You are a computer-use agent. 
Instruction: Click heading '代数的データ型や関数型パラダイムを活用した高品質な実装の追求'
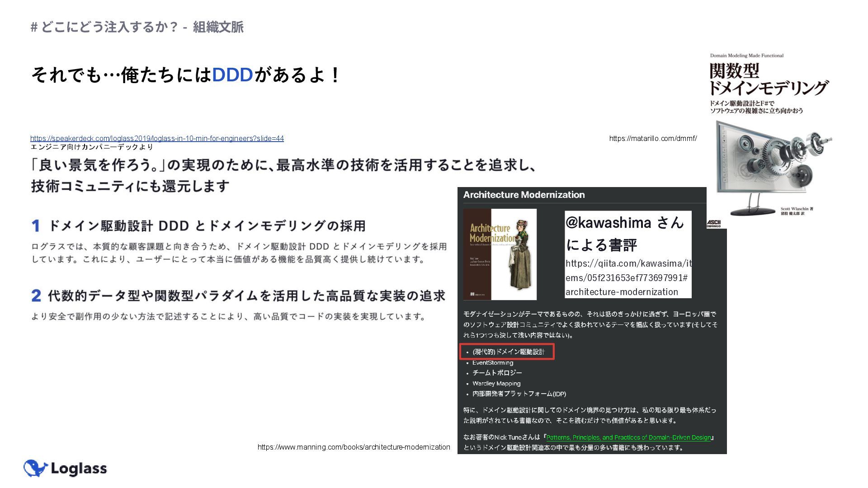point(247,296)
